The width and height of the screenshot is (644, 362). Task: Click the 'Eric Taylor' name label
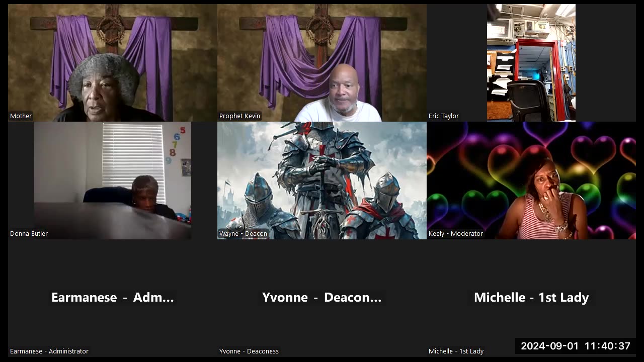tap(444, 116)
